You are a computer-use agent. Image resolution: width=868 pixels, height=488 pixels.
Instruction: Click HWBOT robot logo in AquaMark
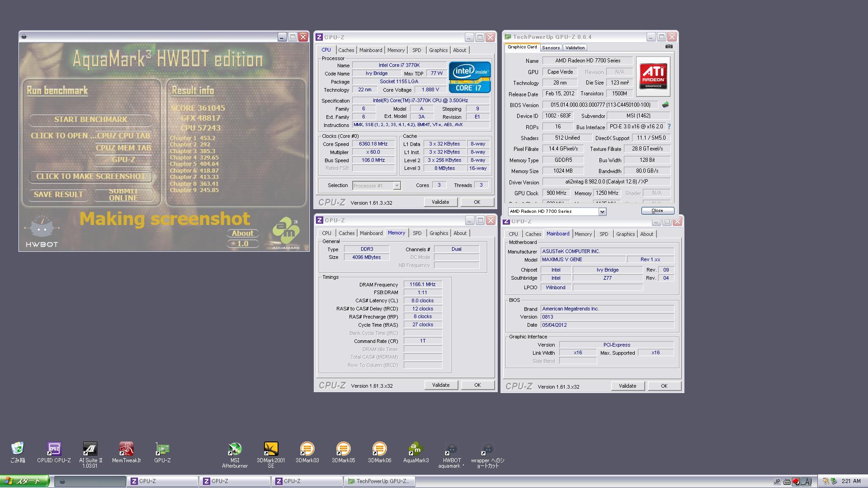42,230
